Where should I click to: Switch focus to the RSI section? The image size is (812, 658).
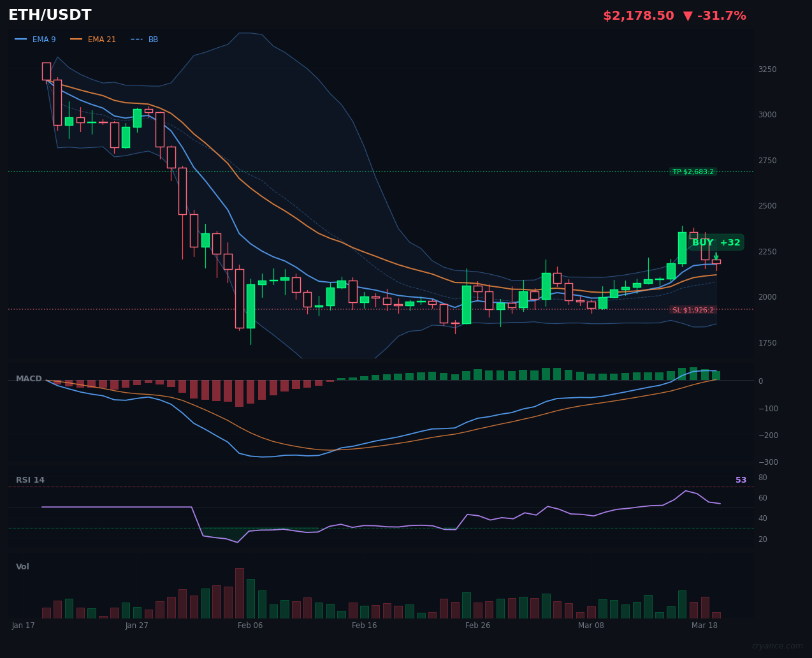(30, 479)
